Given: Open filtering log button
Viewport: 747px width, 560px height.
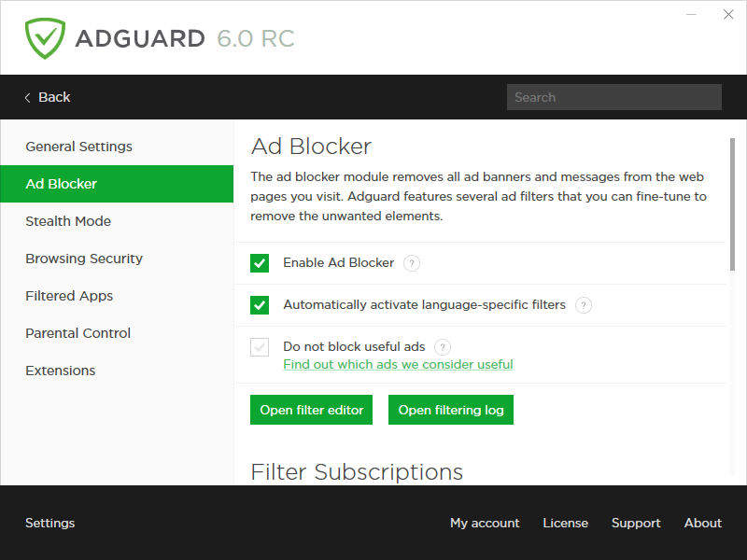Looking at the screenshot, I should coord(451,410).
